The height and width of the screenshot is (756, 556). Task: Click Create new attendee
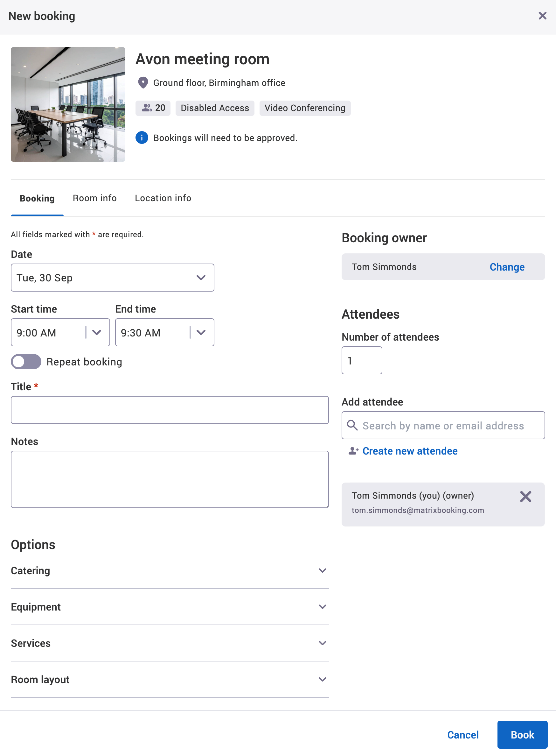point(410,451)
